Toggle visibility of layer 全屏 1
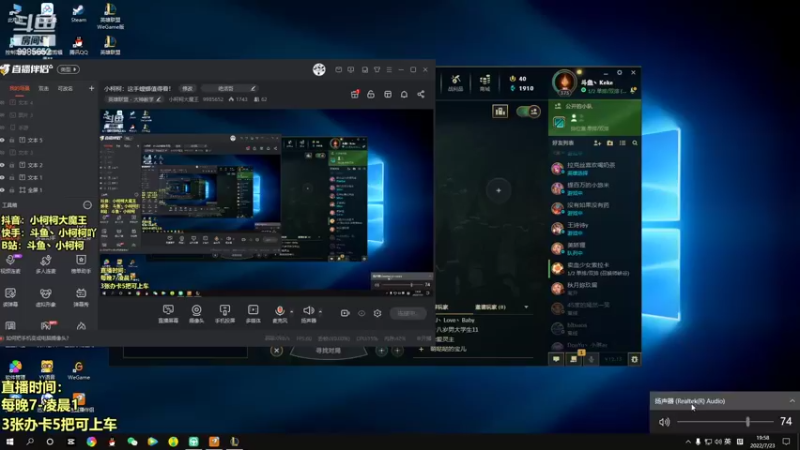This screenshot has width=800, height=450. tap(3, 190)
